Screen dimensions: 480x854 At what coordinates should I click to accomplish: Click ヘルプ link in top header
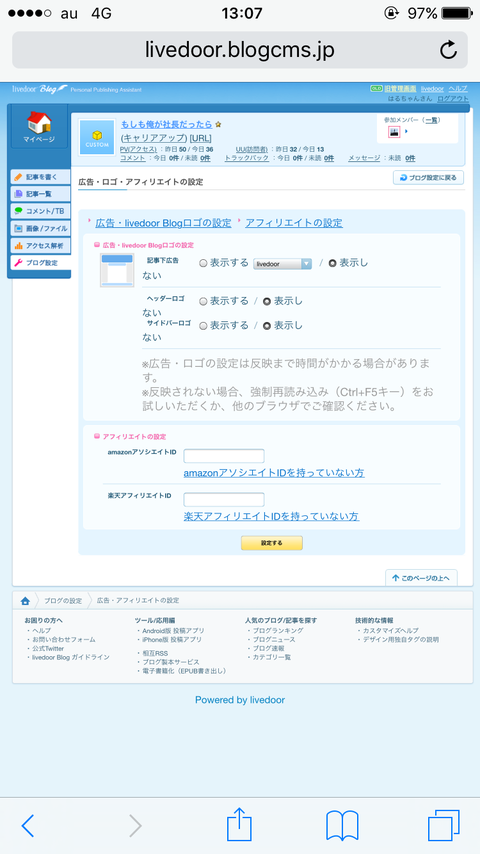[x=458, y=88]
